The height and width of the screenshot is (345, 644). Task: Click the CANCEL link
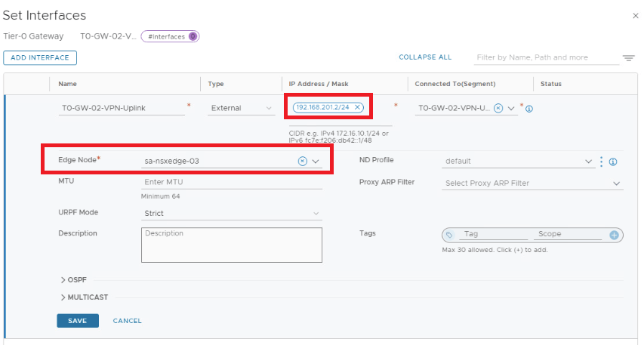tap(127, 321)
